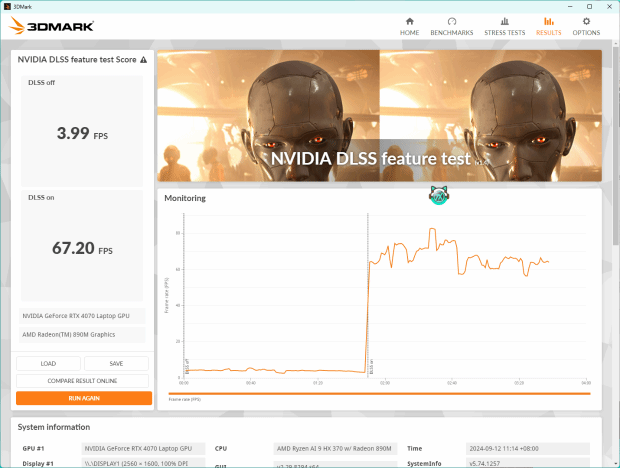Screen dimensions: 620x468
Task: Click the STRESS TESTS tab label
Action: 505,33
